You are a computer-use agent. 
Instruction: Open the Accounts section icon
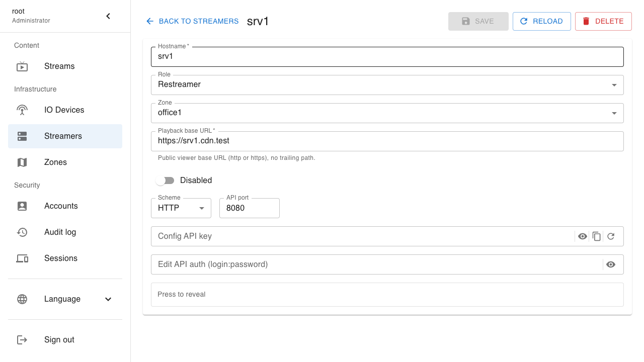(x=22, y=206)
